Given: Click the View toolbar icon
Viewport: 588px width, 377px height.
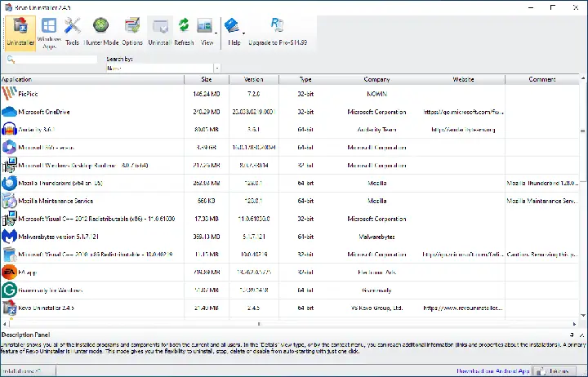Looking at the screenshot, I should tap(205, 27).
